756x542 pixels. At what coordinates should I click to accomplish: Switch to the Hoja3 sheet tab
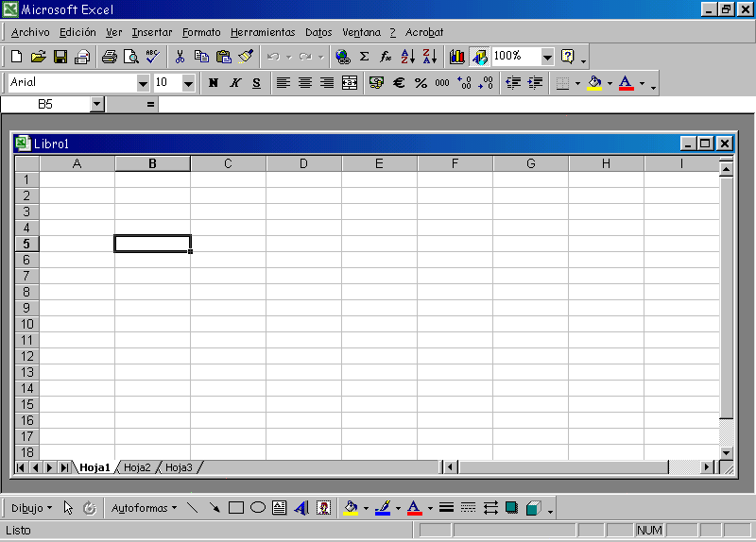click(179, 467)
